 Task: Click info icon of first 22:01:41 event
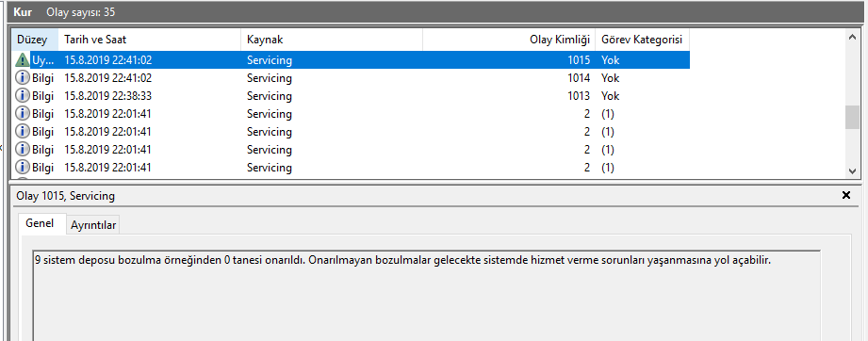pos(22,113)
